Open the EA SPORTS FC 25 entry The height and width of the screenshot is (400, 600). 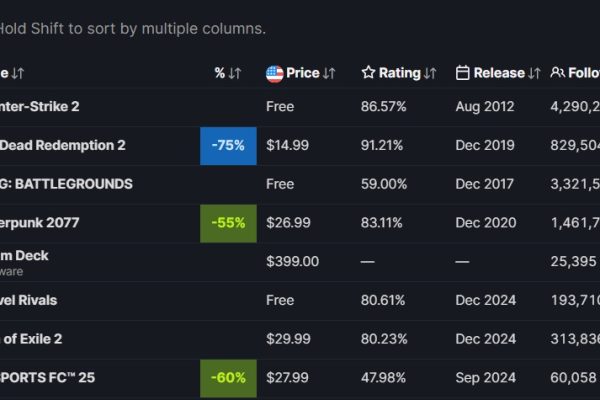coord(47,378)
